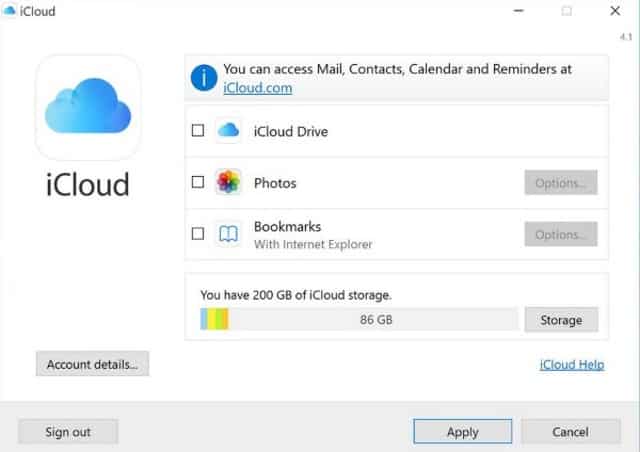Screen dimensions: 640x452
Task: Open the iCloud Help link
Action: point(572,364)
